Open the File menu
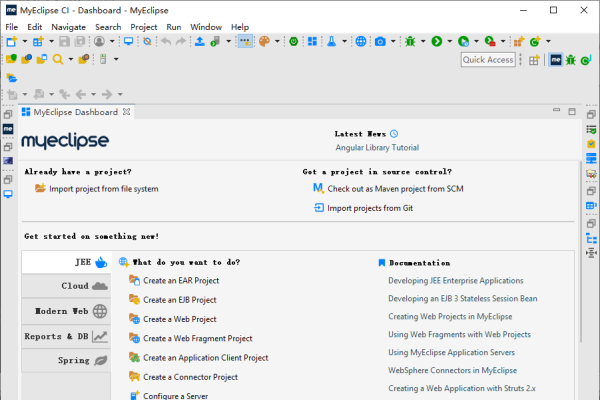The image size is (600, 400). pyautogui.click(x=11, y=27)
